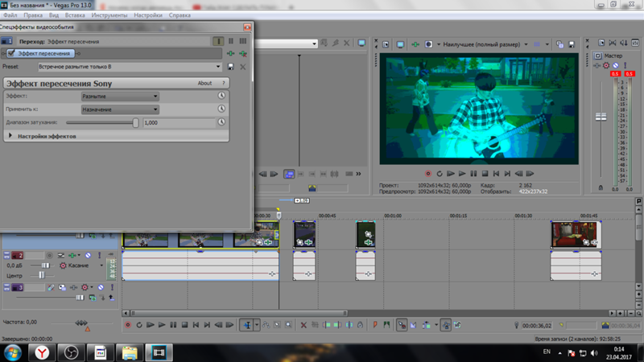Screen dimensions: 644x362
Task: Click the About button in effect panel
Action: pyautogui.click(x=204, y=83)
